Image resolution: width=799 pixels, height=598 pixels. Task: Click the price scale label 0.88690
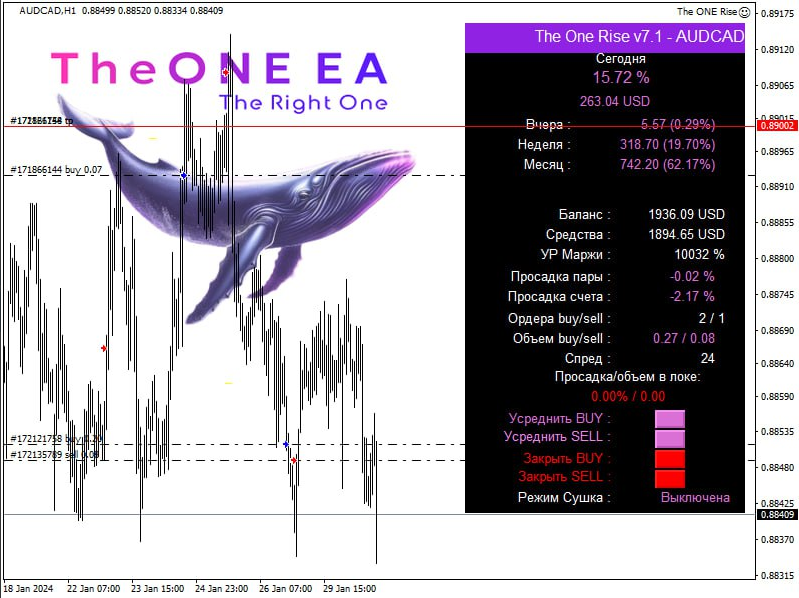pyautogui.click(x=777, y=331)
